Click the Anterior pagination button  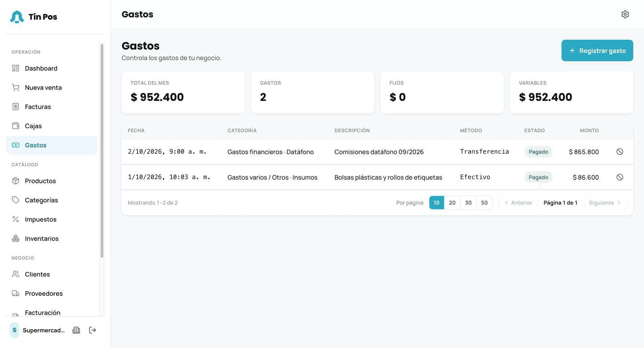518,203
